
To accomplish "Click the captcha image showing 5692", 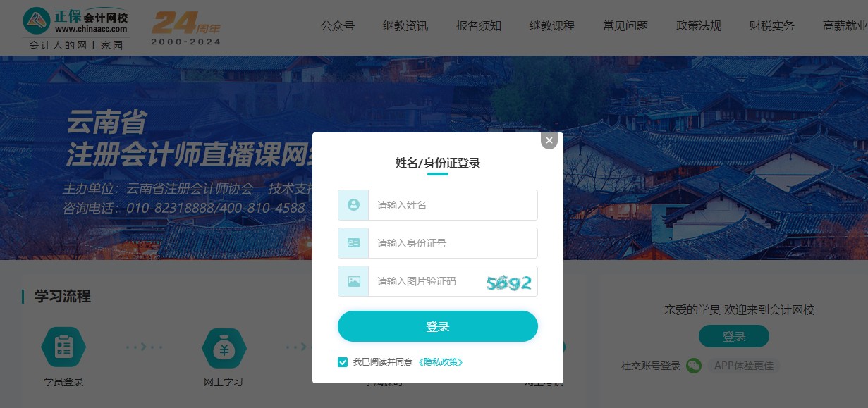I will (508, 281).
